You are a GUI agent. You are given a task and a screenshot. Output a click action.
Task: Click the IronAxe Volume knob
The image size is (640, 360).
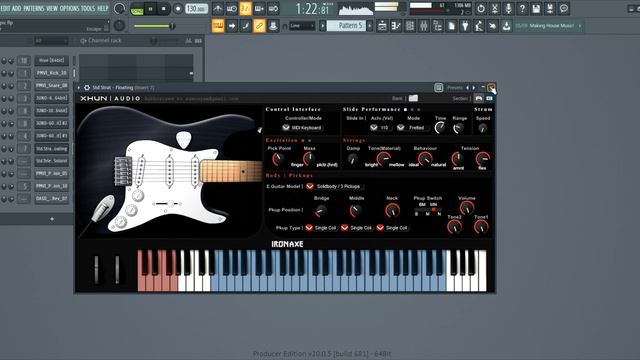(x=467, y=207)
